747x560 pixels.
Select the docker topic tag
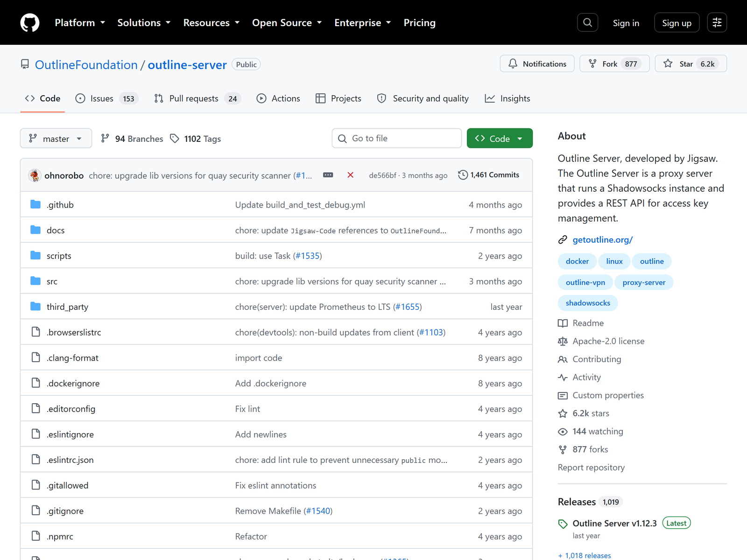[x=577, y=261]
